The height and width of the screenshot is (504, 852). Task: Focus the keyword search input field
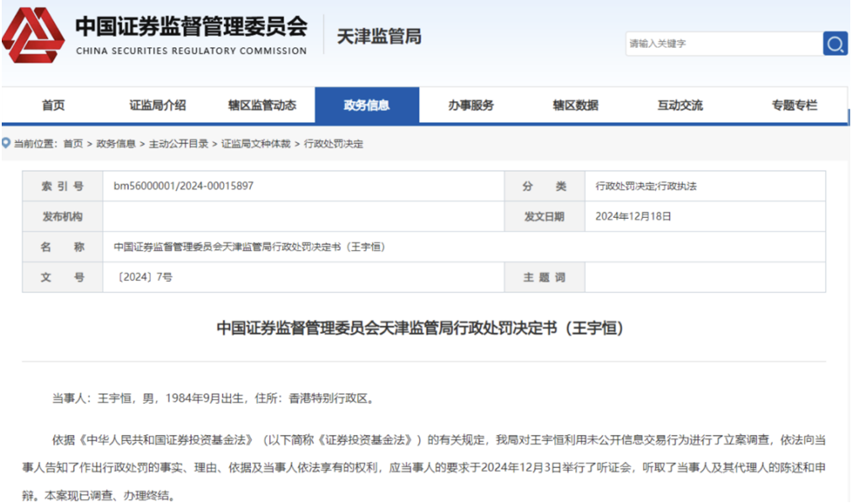pos(724,44)
